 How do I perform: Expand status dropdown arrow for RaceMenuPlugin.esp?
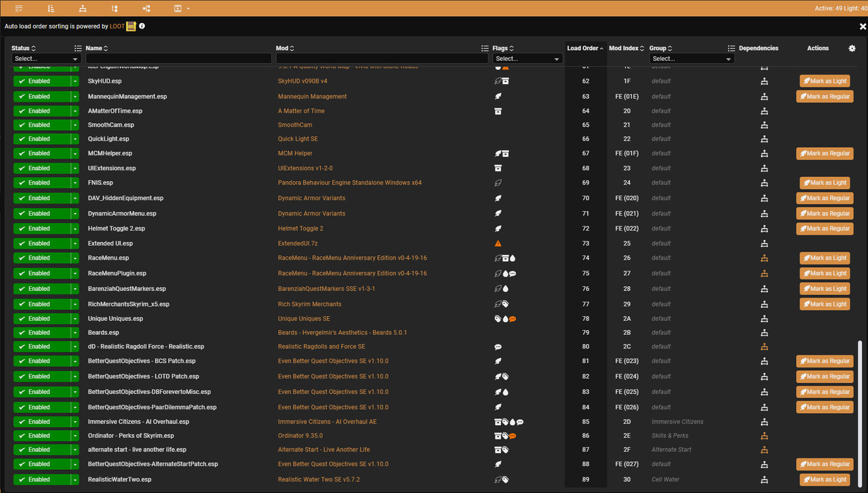pyautogui.click(x=75, y=273)
